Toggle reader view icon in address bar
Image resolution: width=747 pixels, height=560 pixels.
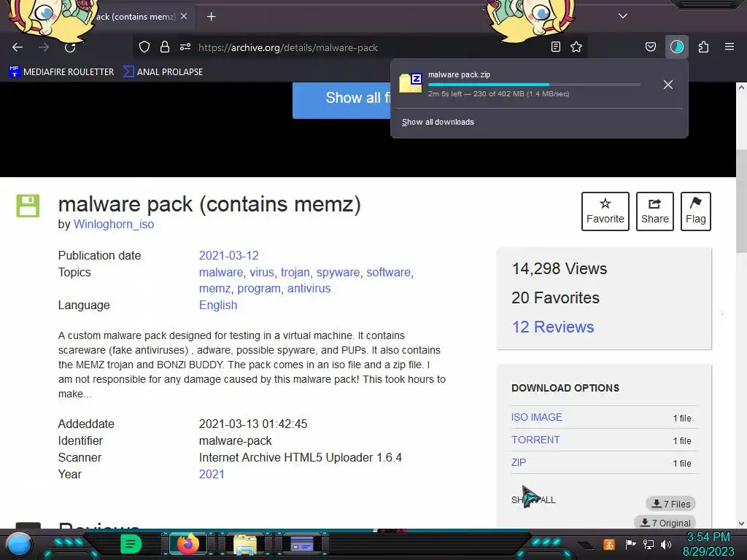pos(555,47)
